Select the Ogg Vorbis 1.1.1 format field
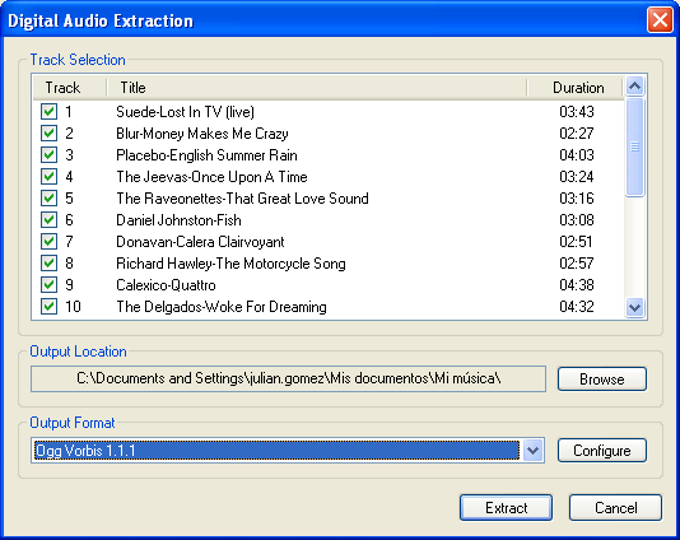The width and height of the screenshot is (680, 540). [x=275, y=451]
